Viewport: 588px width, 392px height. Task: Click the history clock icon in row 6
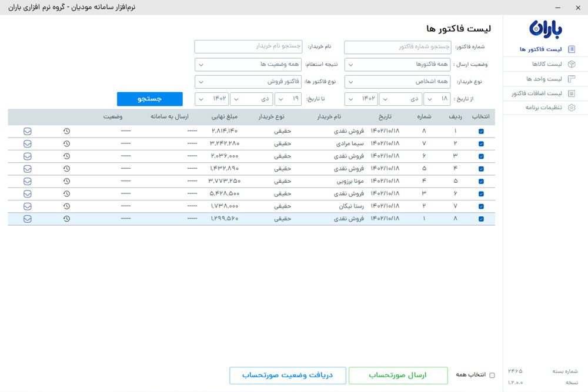tap(66, 194)
